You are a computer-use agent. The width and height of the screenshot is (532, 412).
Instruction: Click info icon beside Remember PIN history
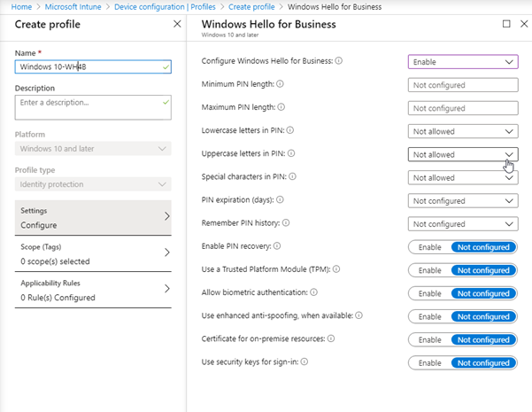[286, 222]
